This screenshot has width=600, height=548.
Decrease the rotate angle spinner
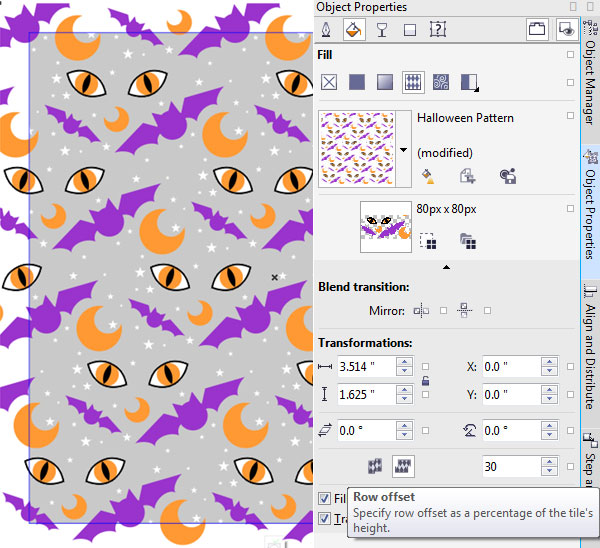(549, 435)
